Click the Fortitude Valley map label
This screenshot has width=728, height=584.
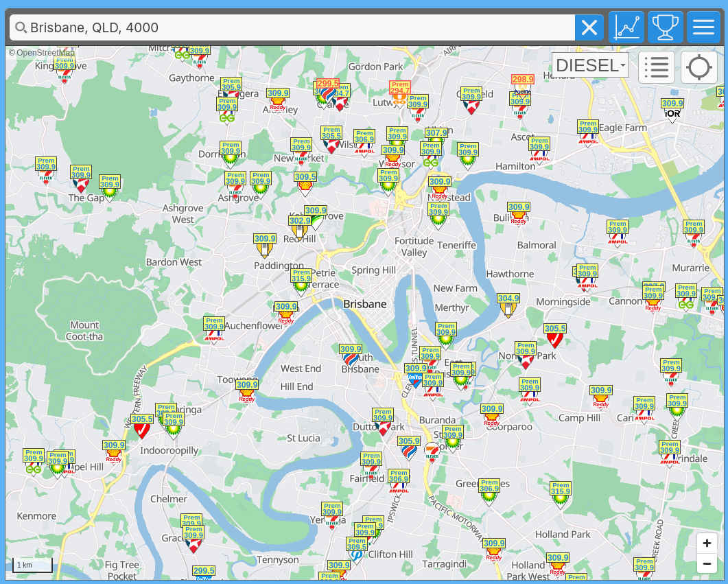[x=414, y=247]
